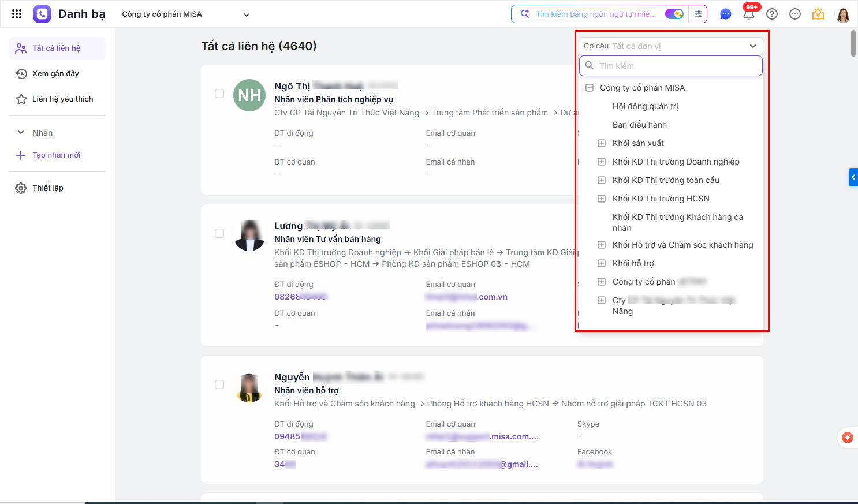The height and width of the screenshot is (504, 858).
Task: Tick the checkbox for contact Lương
Action: tap(219, 233)
